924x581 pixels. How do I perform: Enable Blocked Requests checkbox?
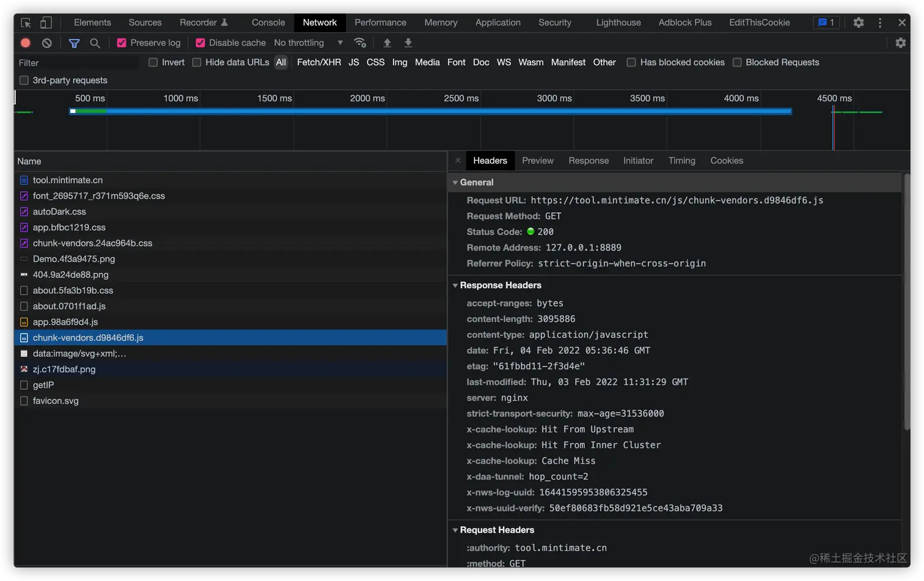click(x=737, y=62)
